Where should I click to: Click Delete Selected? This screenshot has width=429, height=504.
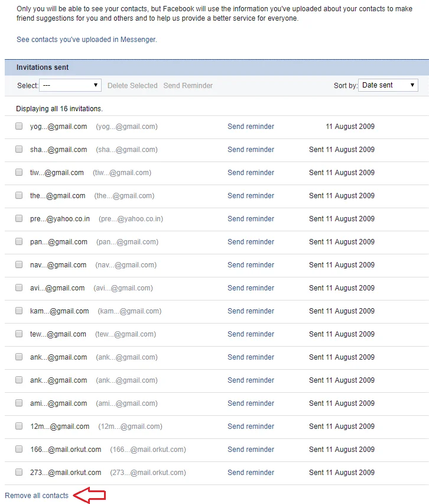[132, 86]
